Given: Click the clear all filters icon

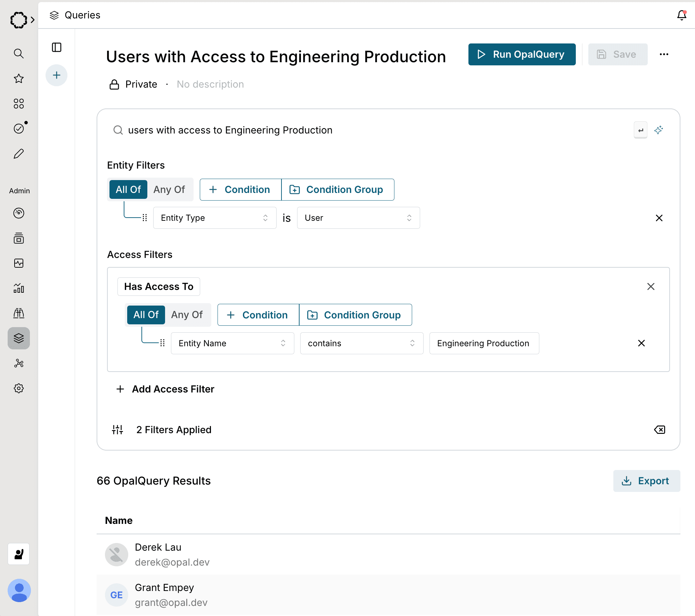Looking at the screenshot, I should coord(659,430).
